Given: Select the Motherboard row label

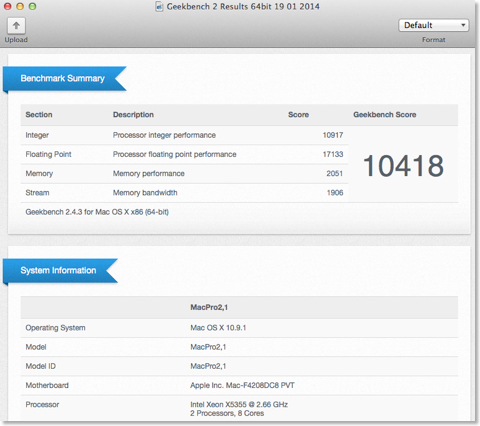Looking at the screenshot, I should tap(47, 385).
